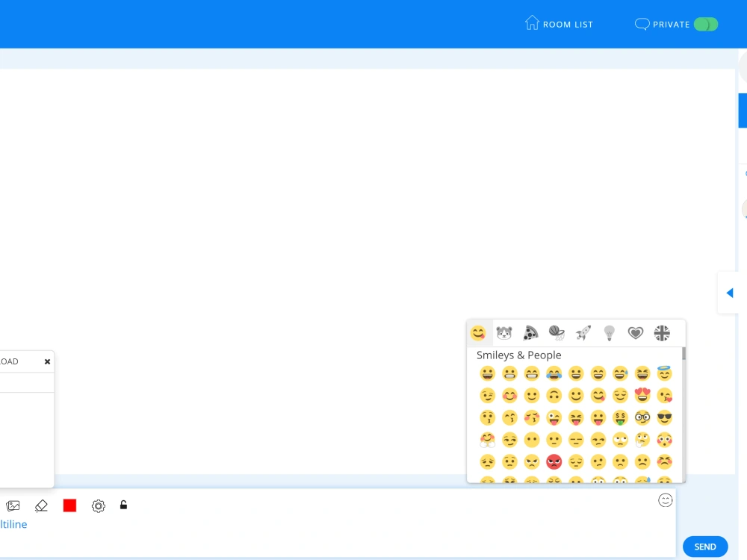Insert the pouting red-cheeks emoji
This screenshot has width=747, height=560.
coord(664,462)
